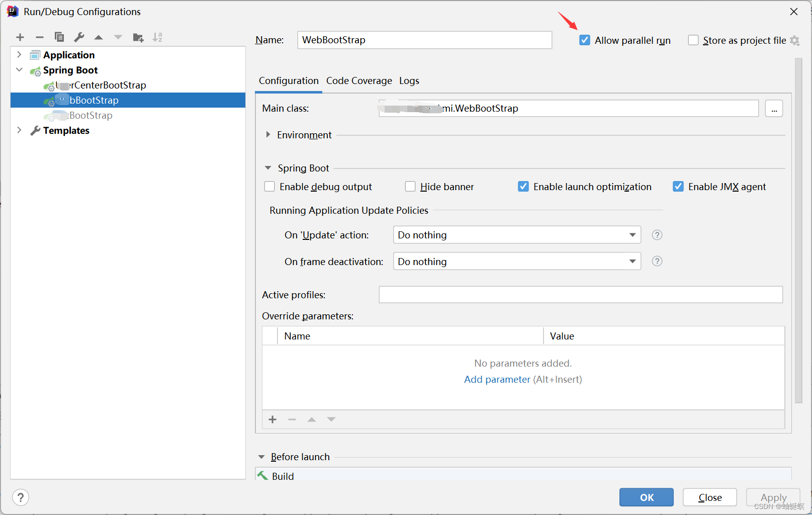Copy the selected configuration
Screen dimensions: 812x515
[59, 37]
